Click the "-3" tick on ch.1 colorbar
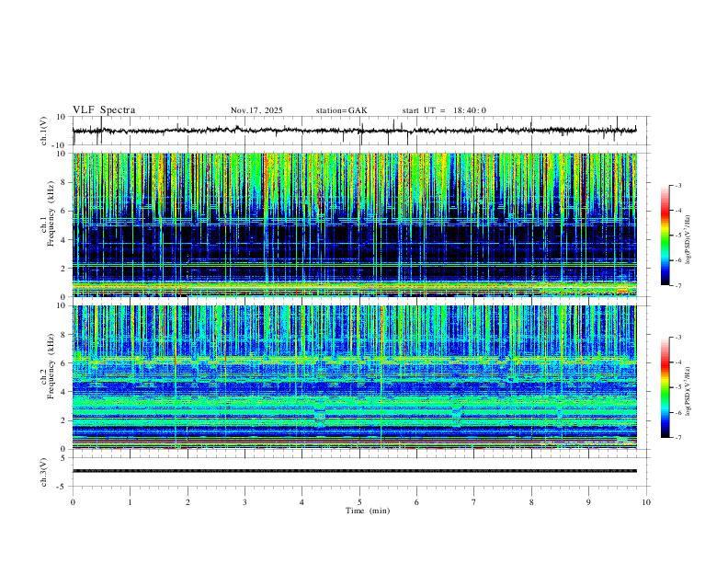 click(677, 185)
